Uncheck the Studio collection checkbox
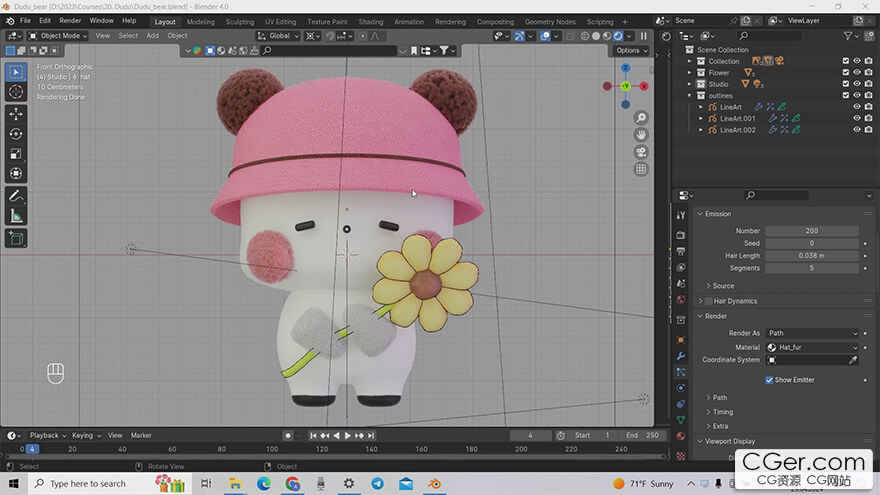Image resolution: width=880 pixels, height=495 pixels. pos(846,84)
